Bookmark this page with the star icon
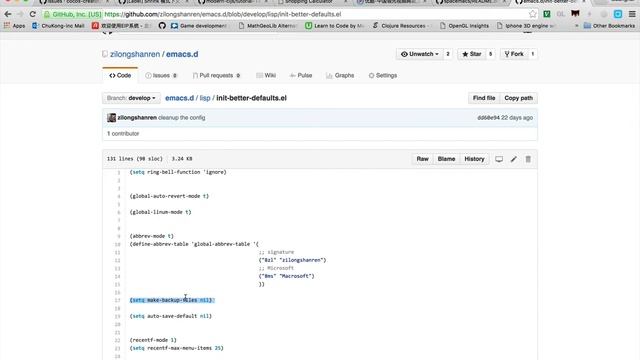Viewport: 640px width, 360px height. point(533,14)
